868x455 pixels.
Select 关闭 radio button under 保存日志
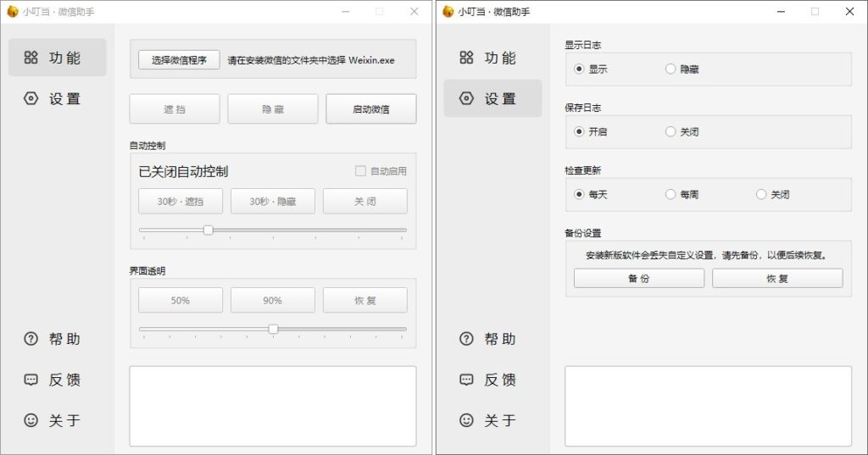[x=670, y=132]
